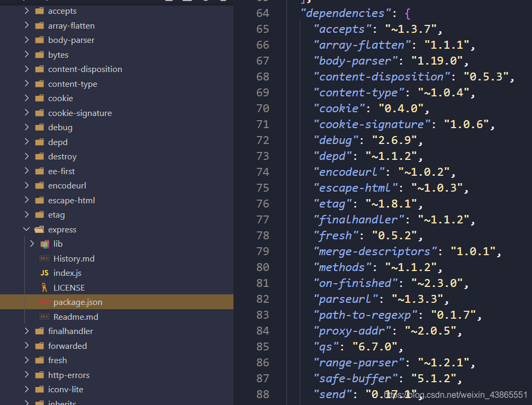Click the "dependencies" key in the editor
Image resolution: width=532 pixels, height=405 pixels.
(x=345, y=13)
